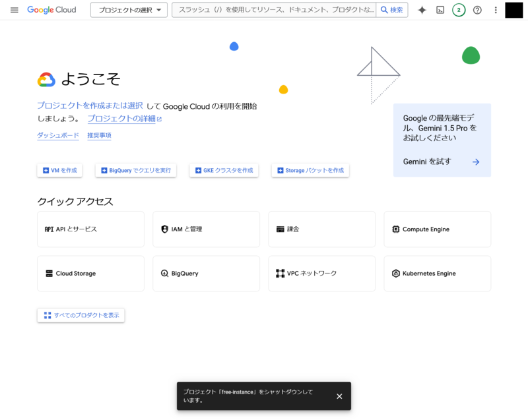Click the Google Cloud logo
Viewport: 528px width, 420px height.
click(x=51, y=10)
